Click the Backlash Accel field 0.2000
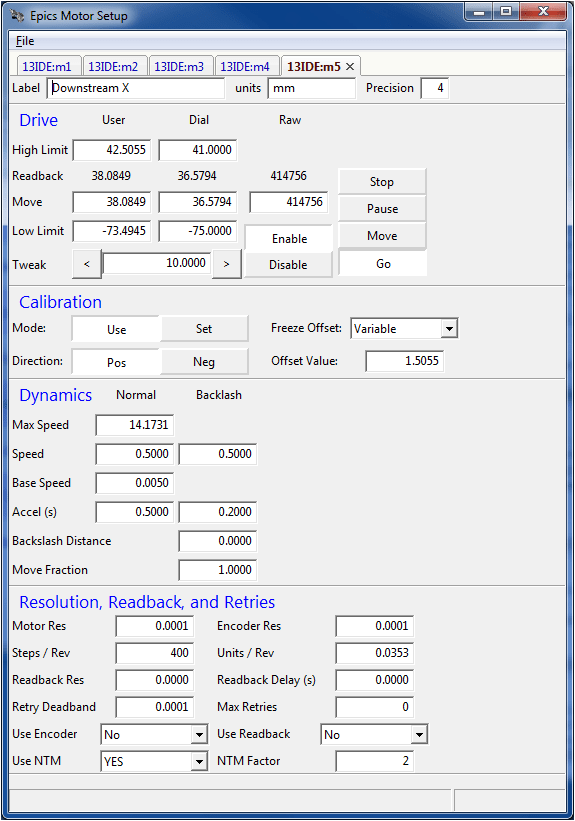The image size is (575, 821). point(218,512)
